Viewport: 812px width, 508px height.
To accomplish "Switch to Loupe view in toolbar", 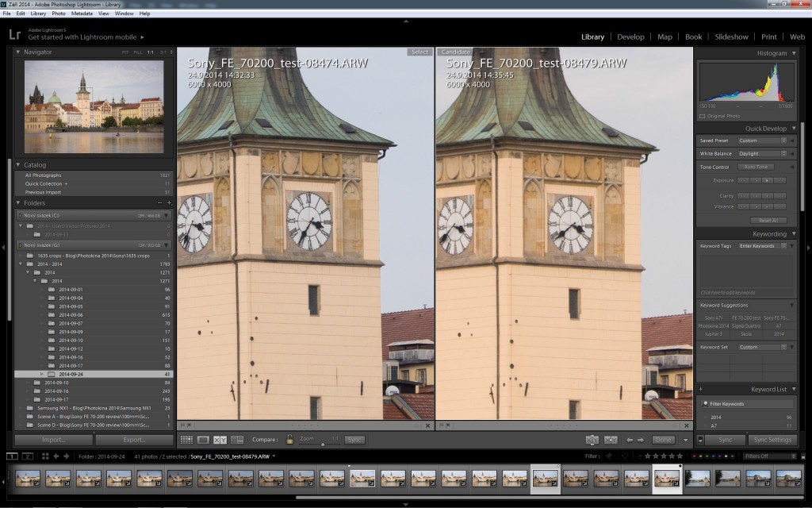I will (x=203, y=439).
